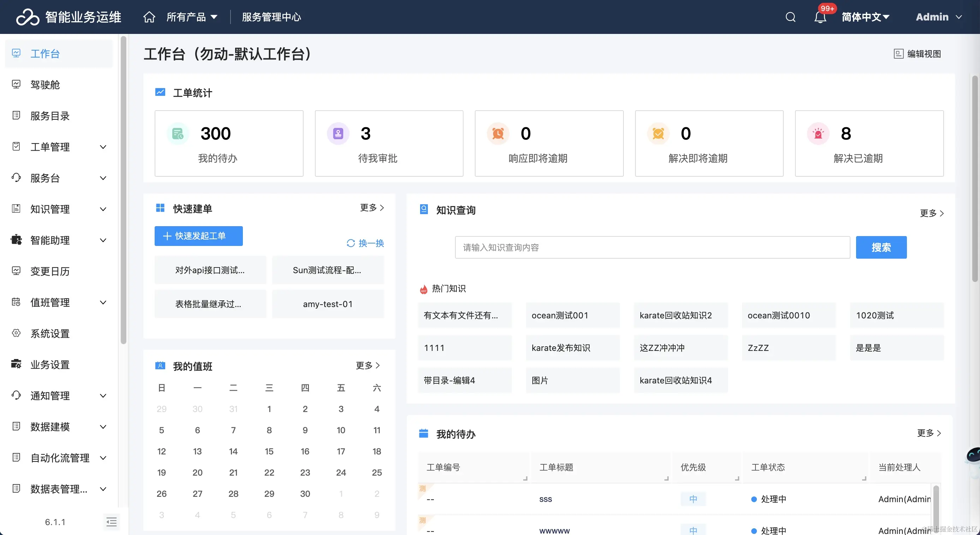Viewport: 980px width, 535px height.
Task: Click the sidebar collapse icon beside version number
Action: 112,522
